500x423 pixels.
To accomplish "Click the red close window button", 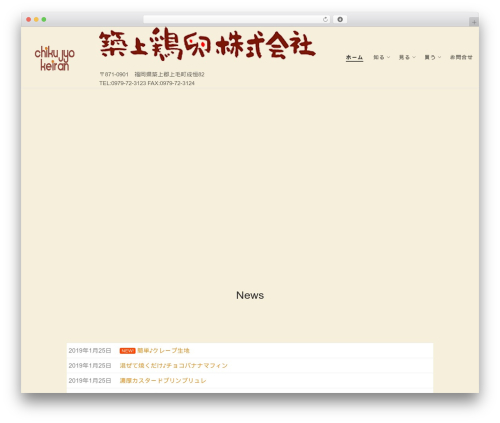I will coord(29,20).
